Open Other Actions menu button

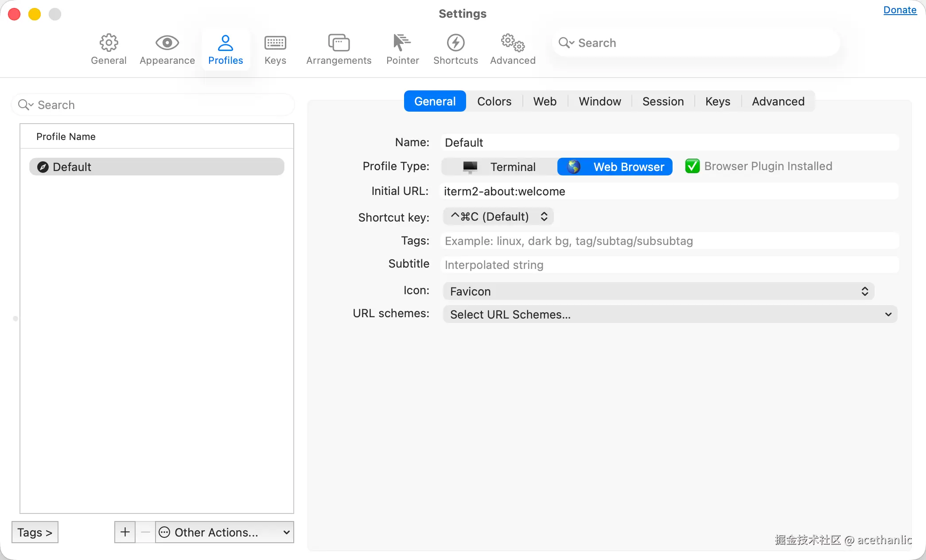click(x=224, y=532)
